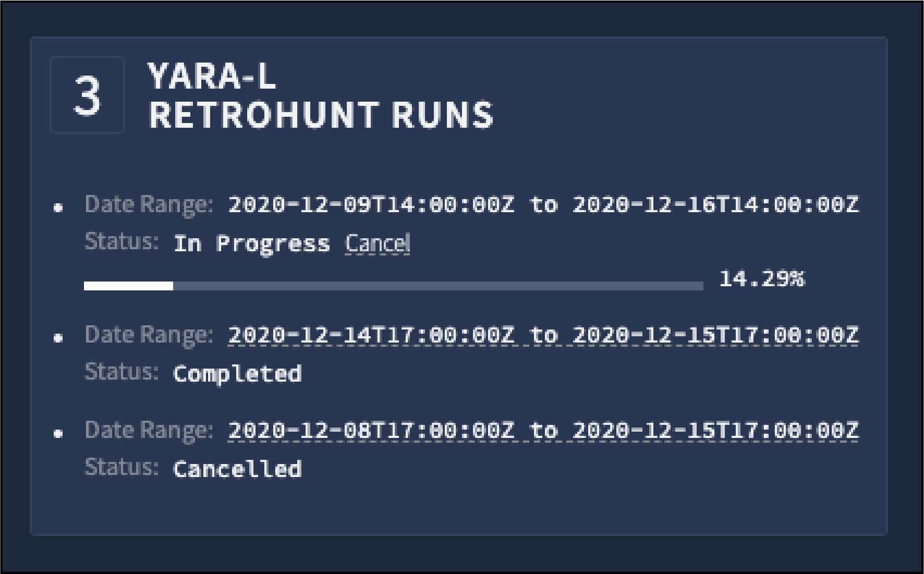The image size is (924, 574).
Task: Select the In Progress status text
Action: coord(251,242)
